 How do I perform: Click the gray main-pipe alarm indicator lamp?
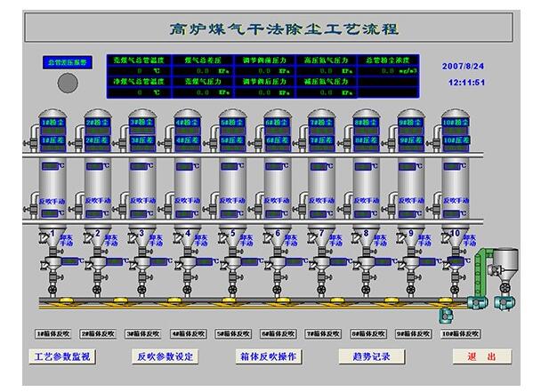tap(68, 83)
